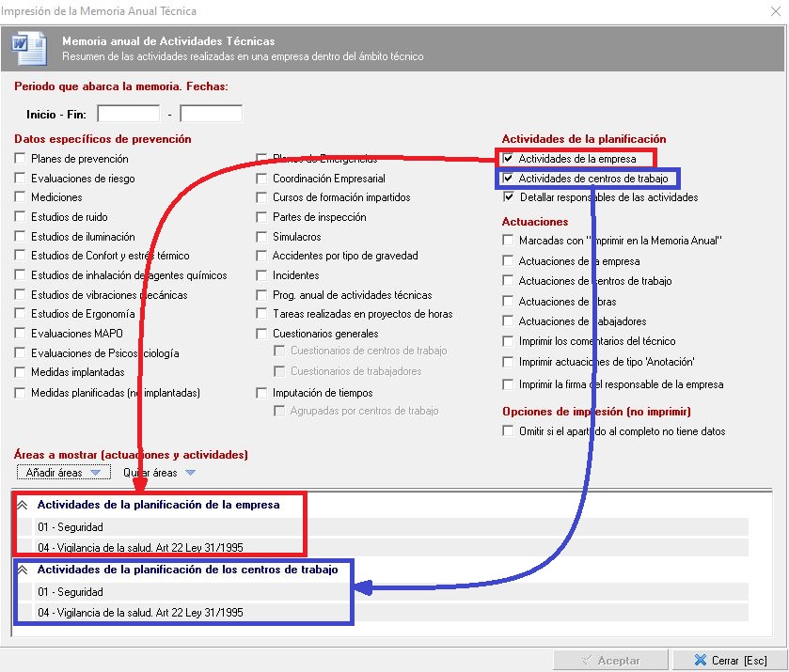Enable Estudios de vibraciones mecánicas

[x=20, y=294]
